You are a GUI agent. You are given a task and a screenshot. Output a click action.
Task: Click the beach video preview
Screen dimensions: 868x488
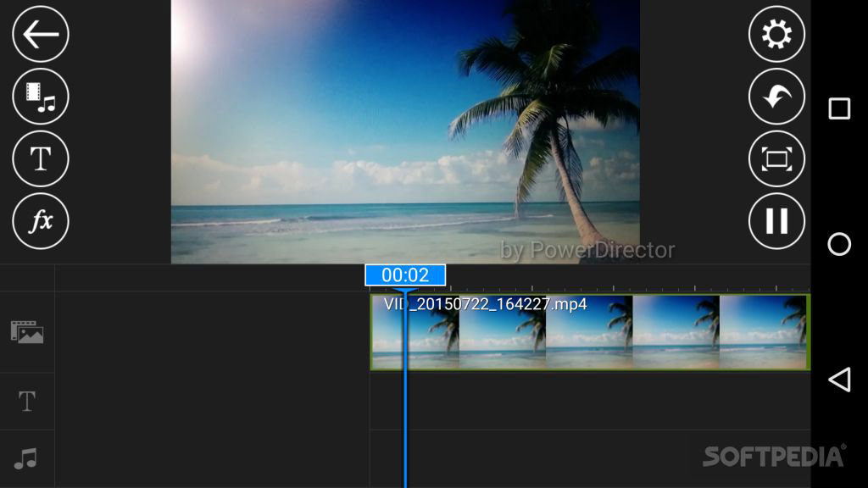[405, 131]
